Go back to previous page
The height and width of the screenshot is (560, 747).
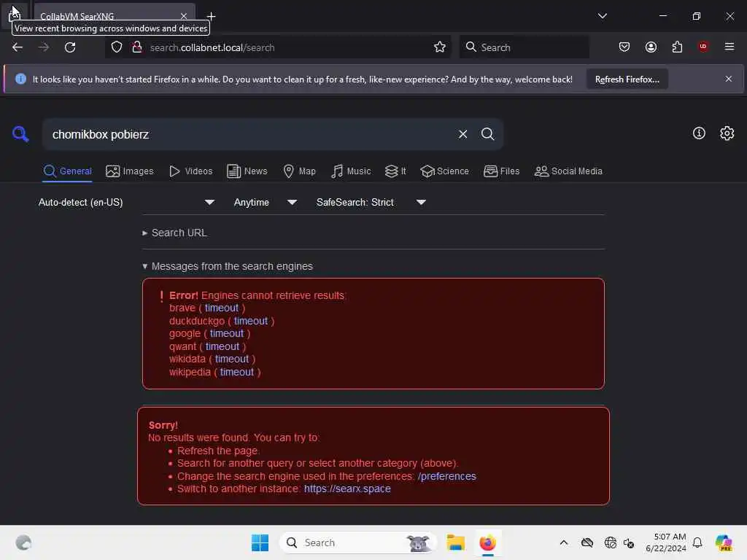tap(18, 47)
